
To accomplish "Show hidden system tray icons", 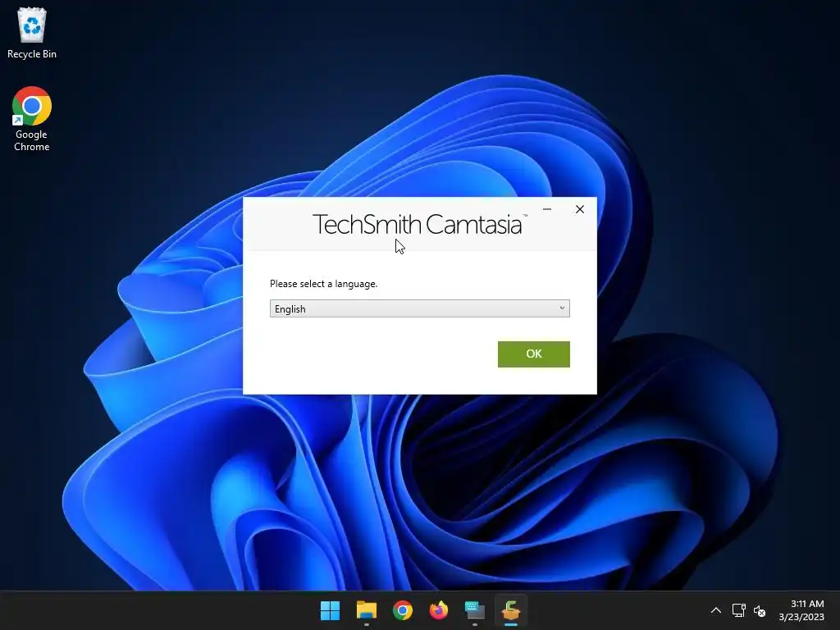I will (715, 610).
